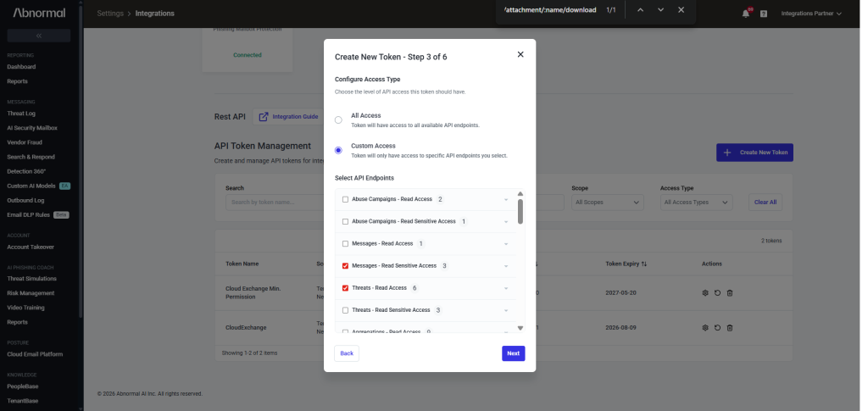Check Messages - Read Access box
Image resolution: width=868 pixels, height=411 pixels.
[x=346, y=243]
